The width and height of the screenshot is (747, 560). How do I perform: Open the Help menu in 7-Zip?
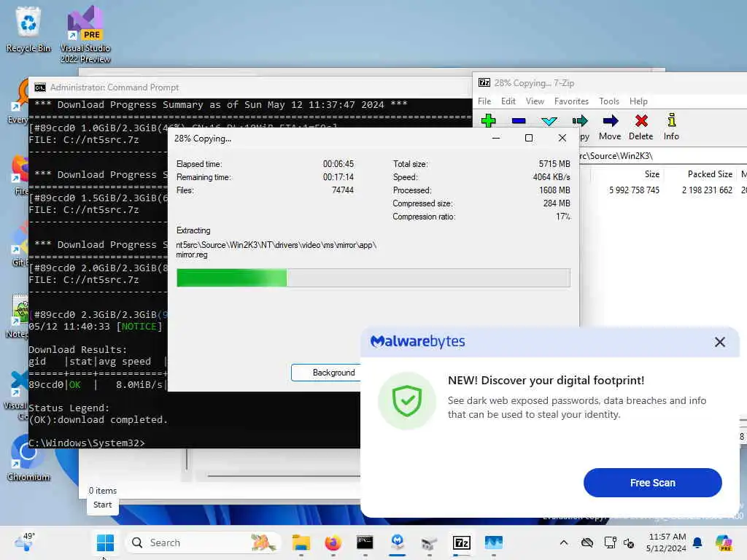[x=638, y=101]
